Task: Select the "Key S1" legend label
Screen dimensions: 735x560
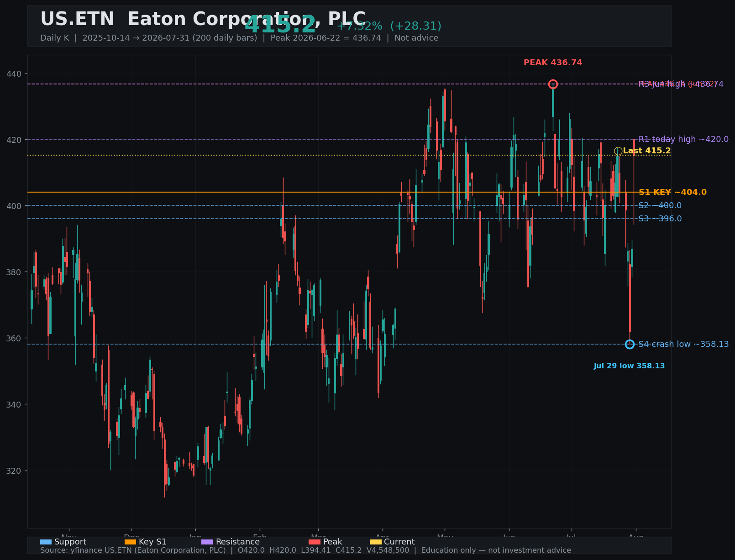Action: (152, 542)
